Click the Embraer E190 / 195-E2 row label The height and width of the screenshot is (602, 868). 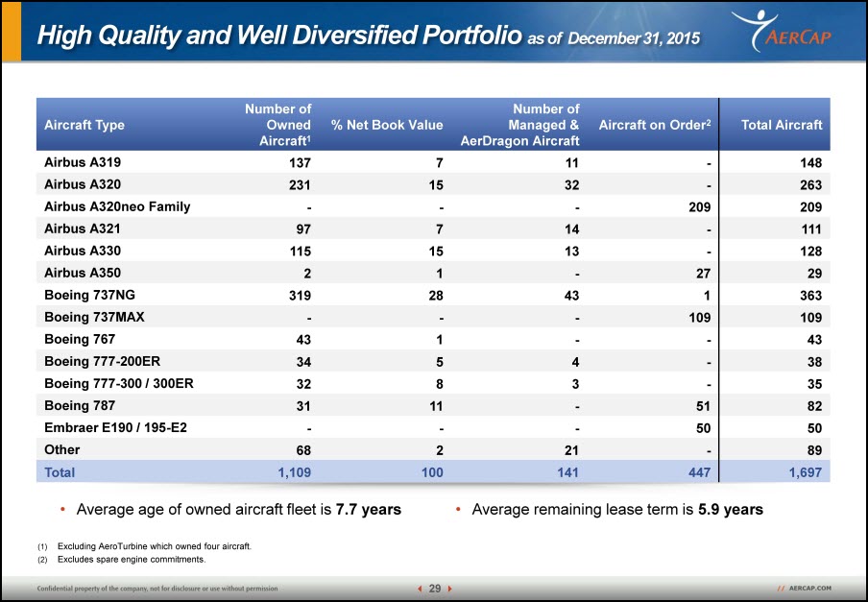[x=115, y=427]
